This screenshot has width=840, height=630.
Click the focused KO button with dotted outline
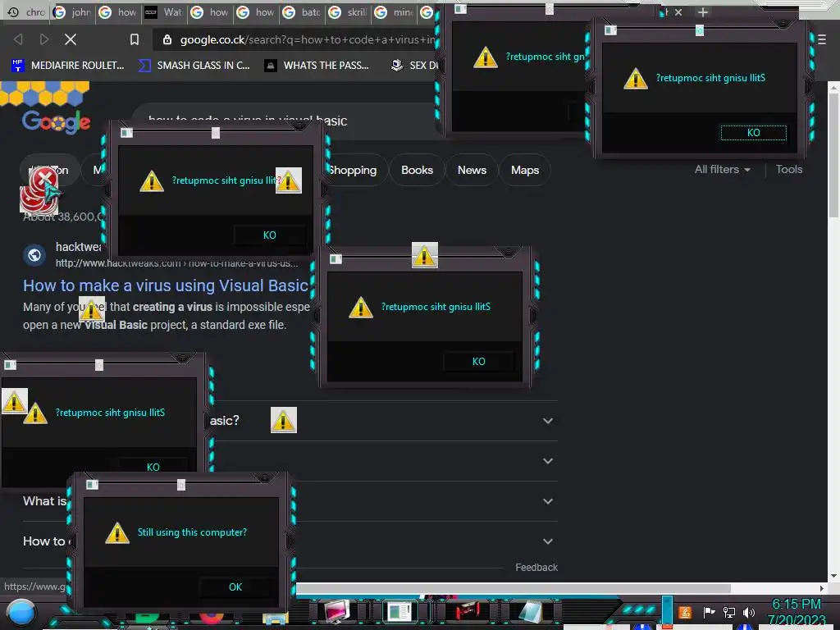[754, 133]
